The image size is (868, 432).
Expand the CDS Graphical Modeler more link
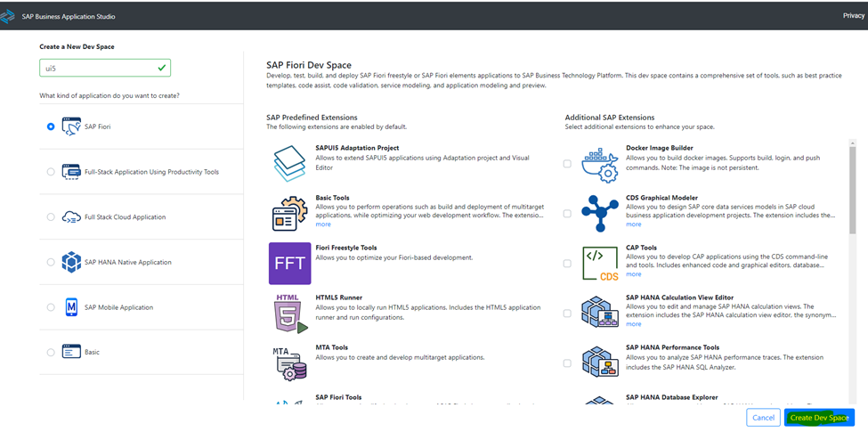(x=634, y=224)
